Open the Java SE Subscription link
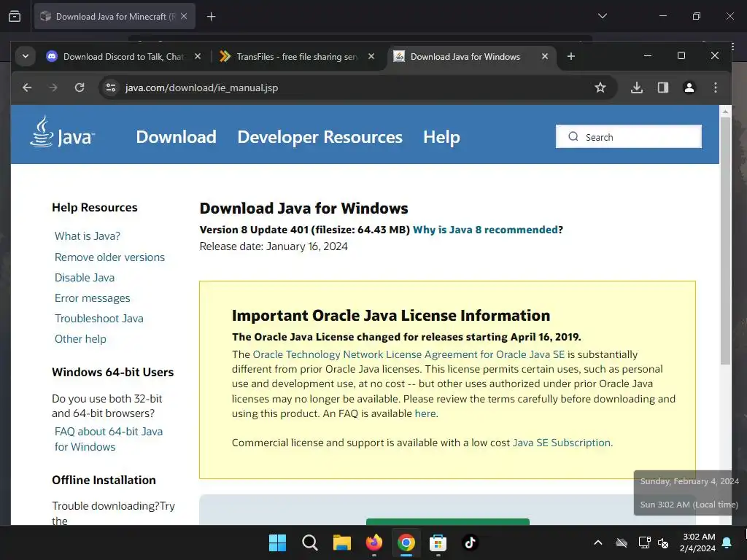747x560 pixels. pos(561,443)
